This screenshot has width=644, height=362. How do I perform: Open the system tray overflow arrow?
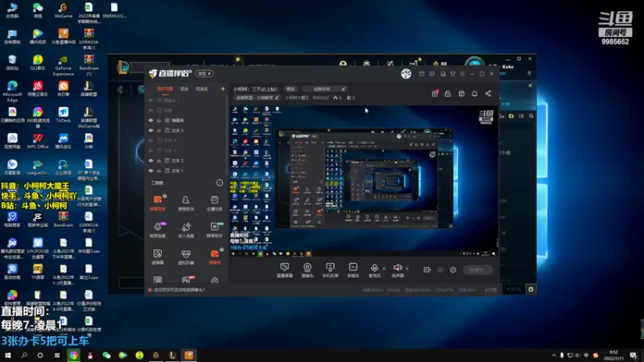point(554,355)
